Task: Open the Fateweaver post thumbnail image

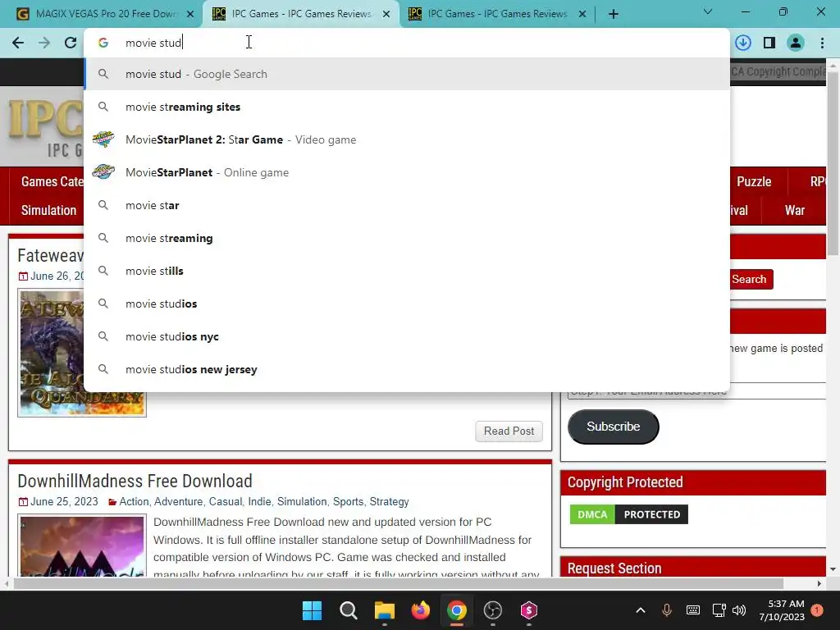Action: click(82, 353)
